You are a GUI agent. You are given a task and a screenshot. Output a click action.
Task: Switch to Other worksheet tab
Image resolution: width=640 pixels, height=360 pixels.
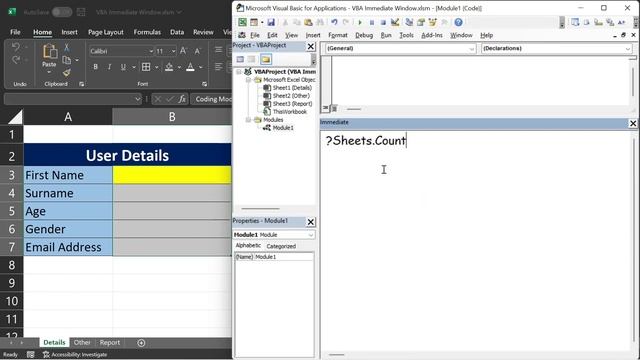(x=82, y=342)
